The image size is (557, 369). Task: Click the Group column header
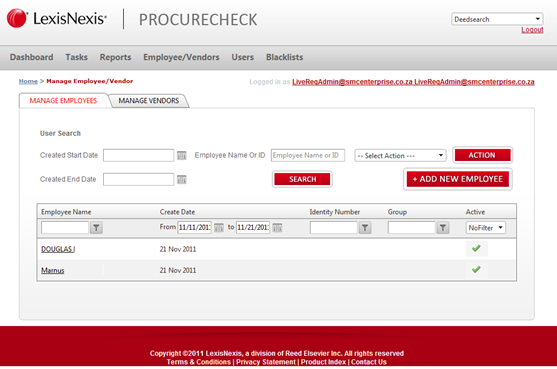tap(397, 212)
